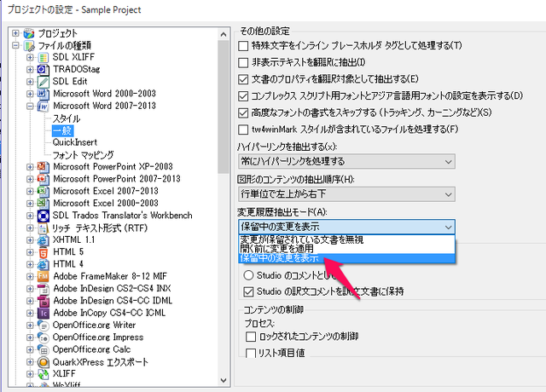Check 非表示テキストを翻訳に抽出 option

243,62
